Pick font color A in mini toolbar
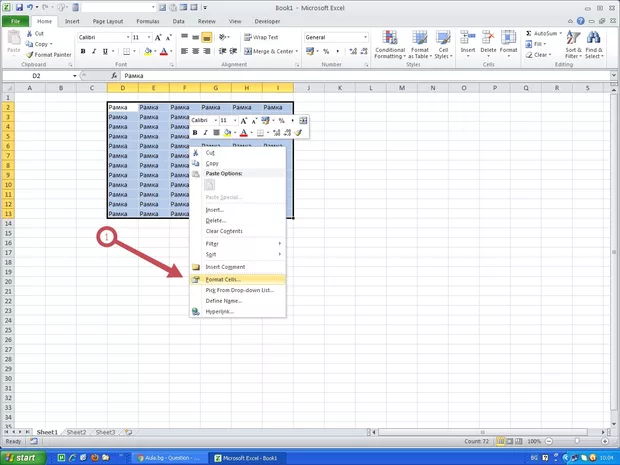 pyautogui.click(x=243, y=132)
